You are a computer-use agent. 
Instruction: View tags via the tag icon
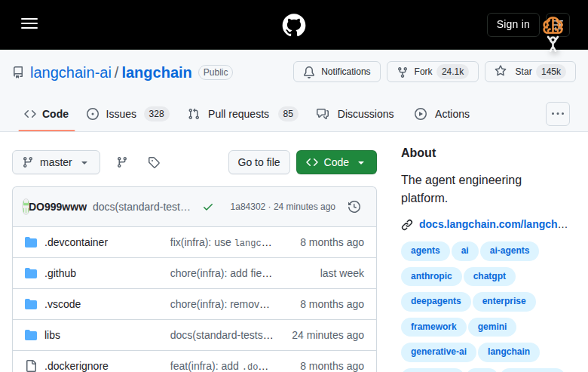coord(154,162)
